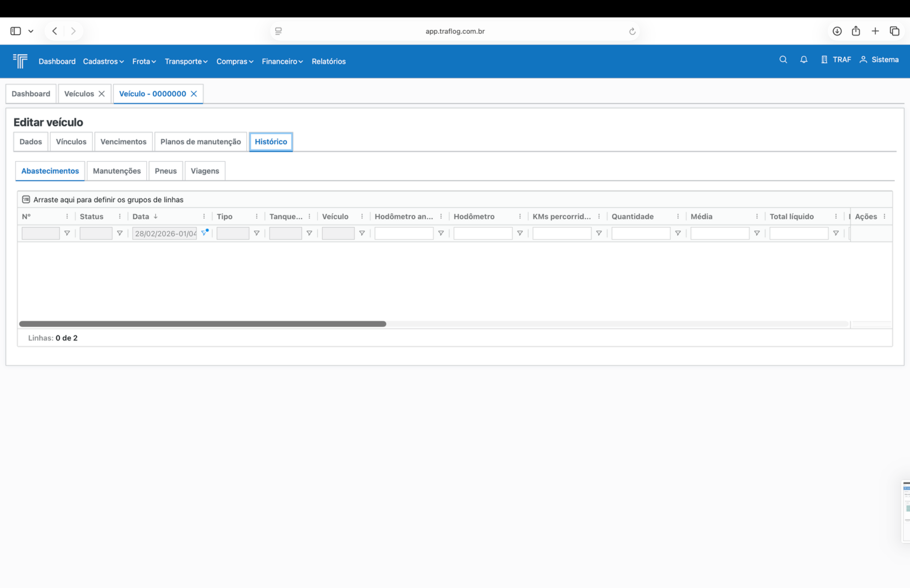The image size is (910, 588).
Task: Open the Planos de manutenção tab
Action: click(200, 142)
